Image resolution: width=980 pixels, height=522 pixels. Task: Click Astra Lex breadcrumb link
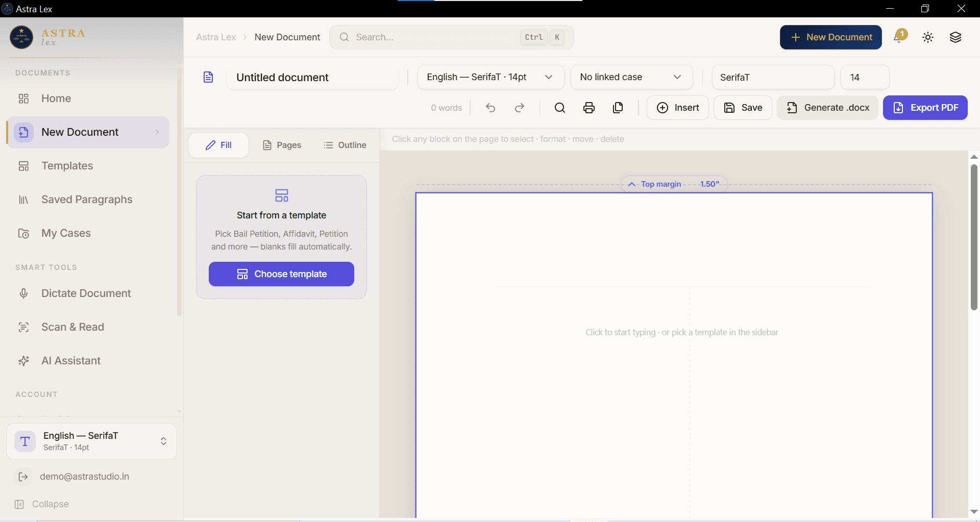[x=216, y=37]
